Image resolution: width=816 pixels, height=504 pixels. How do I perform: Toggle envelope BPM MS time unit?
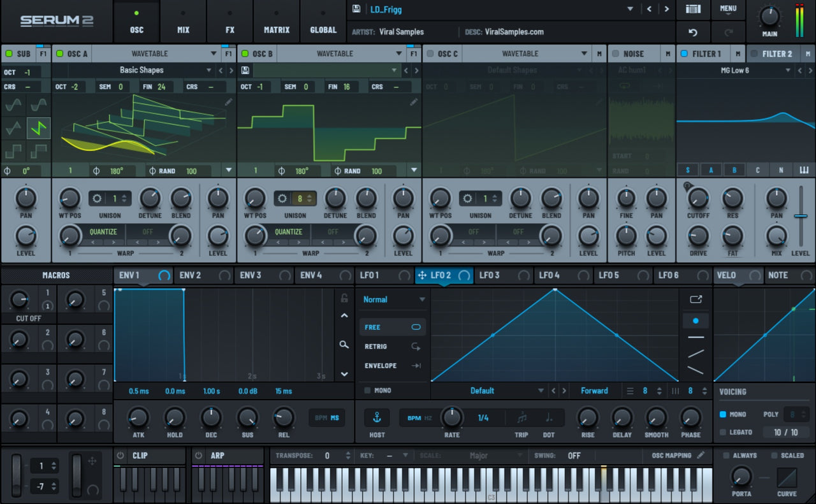326,418
